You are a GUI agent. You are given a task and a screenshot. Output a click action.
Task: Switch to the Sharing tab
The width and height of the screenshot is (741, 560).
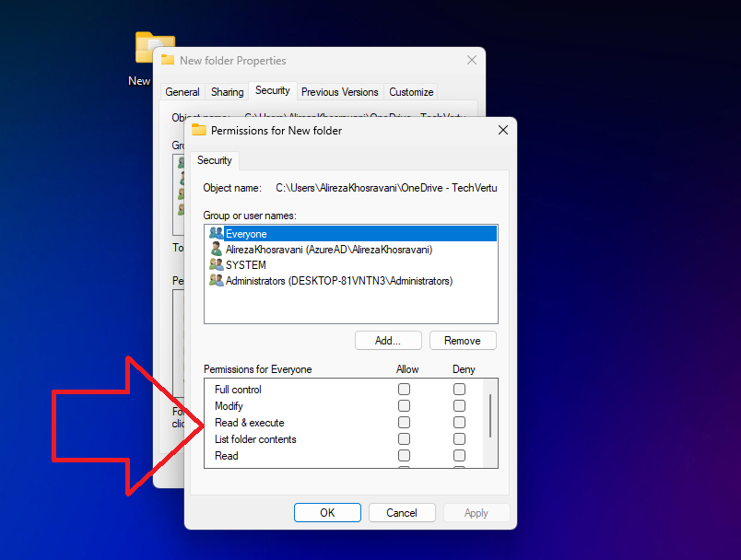pos(227,91)
